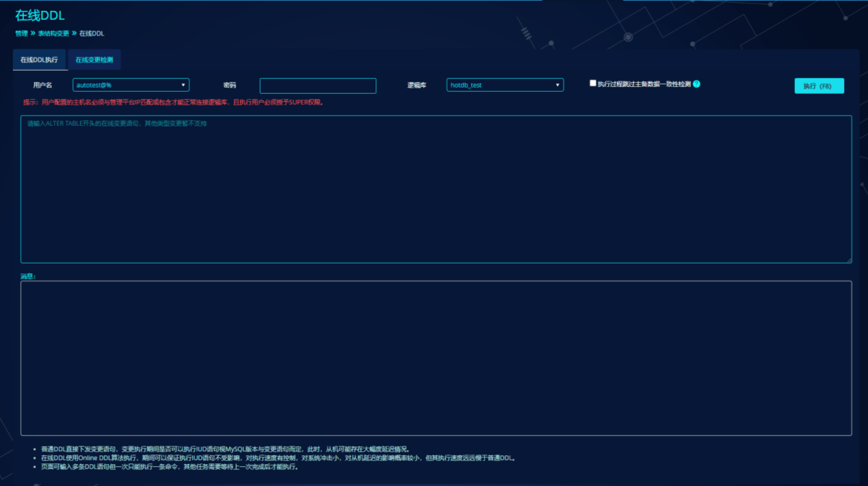
Task: Click the 逻辑库 dropdown arrow icon
Action: coord(557,85)
